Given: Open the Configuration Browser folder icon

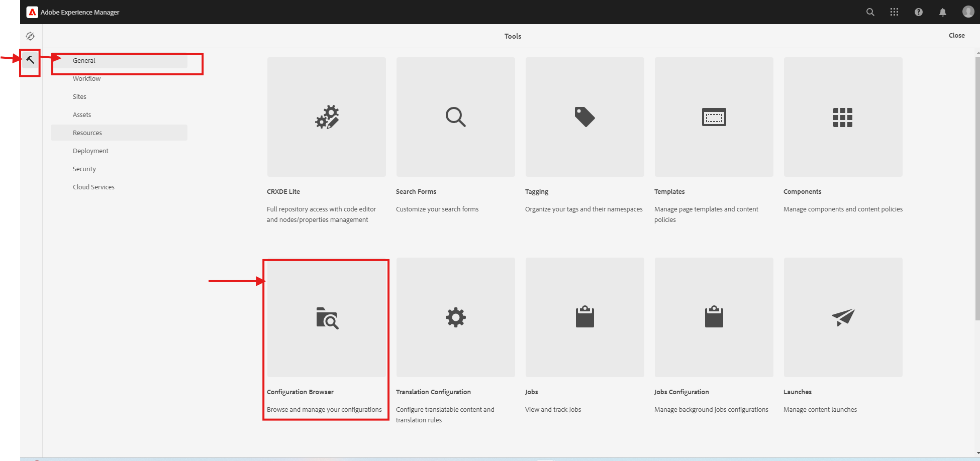Looking at the screenshot, I should [327, 318].
